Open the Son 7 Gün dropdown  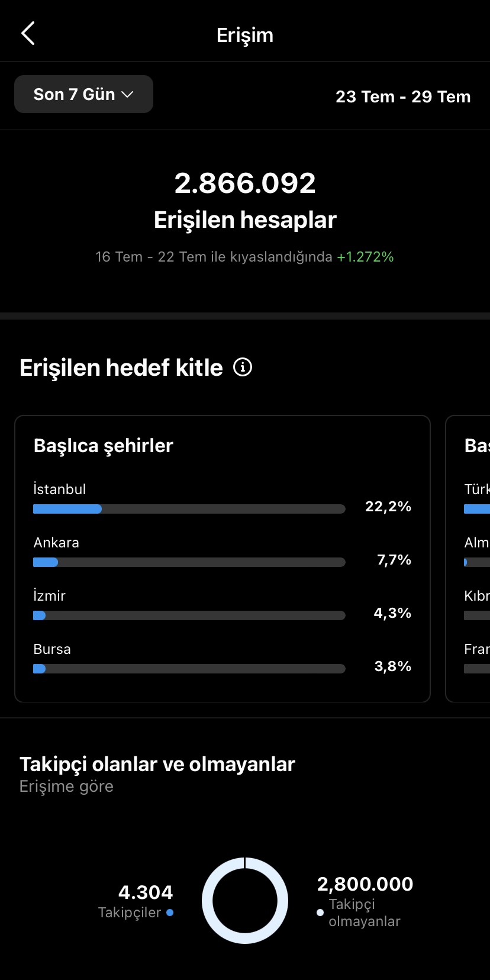point(83,94)
